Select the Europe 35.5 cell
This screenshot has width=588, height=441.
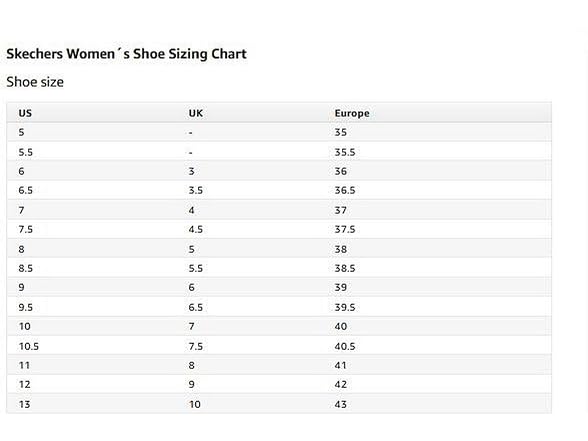coord(345,152)
